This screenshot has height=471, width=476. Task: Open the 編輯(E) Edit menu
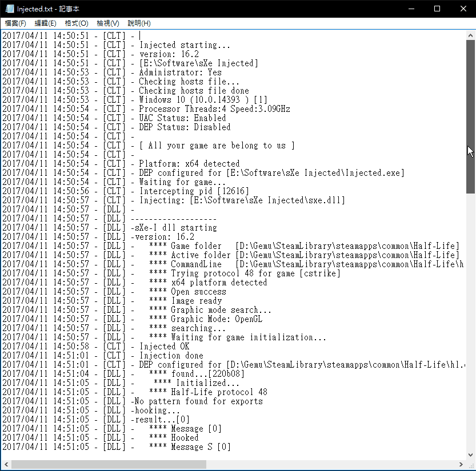(46, 23)
